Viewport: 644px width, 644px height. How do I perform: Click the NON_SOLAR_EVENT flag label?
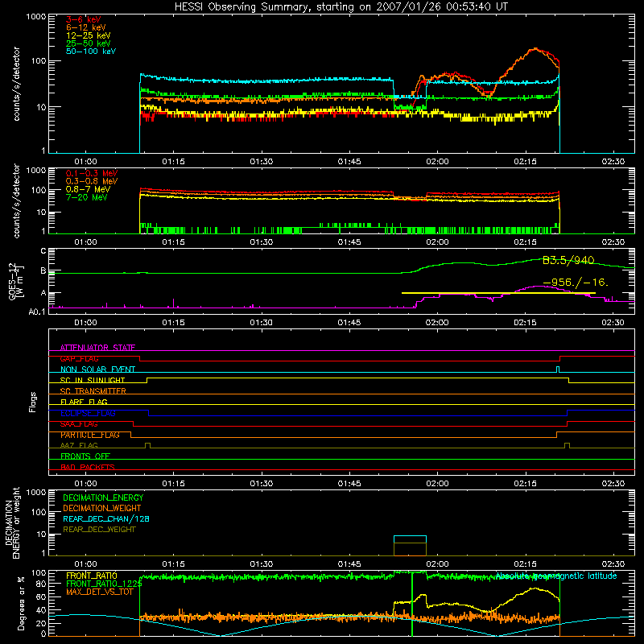(x=97, y=369)
